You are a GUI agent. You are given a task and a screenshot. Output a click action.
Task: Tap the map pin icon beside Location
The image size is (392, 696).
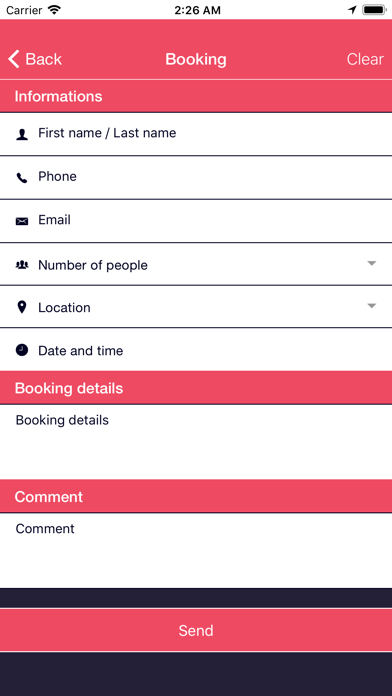click(22, 307)
